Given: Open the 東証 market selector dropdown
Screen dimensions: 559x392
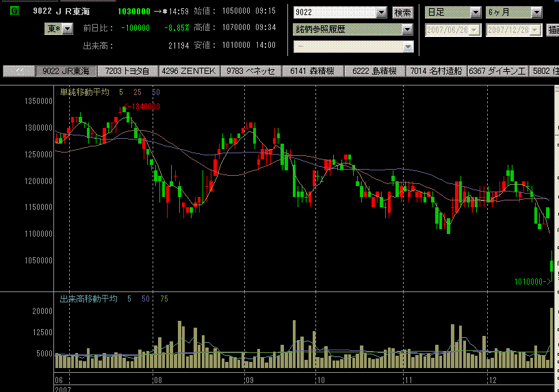Looking at the screenshot, I should tap(59, 28).
